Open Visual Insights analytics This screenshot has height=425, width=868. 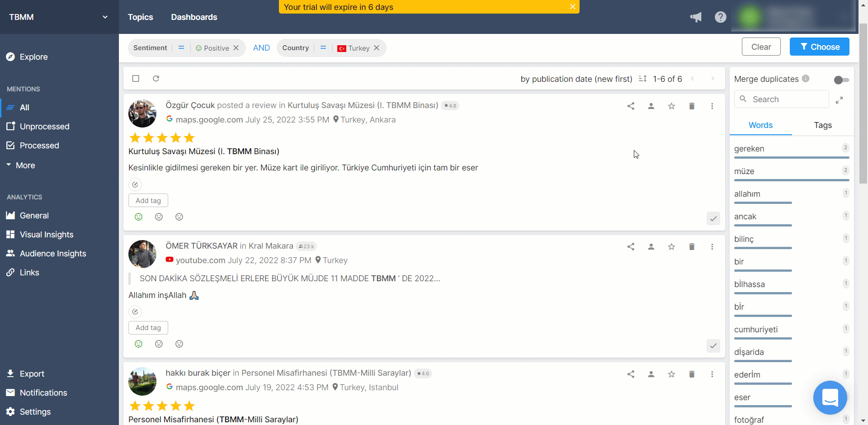point(46,235)
